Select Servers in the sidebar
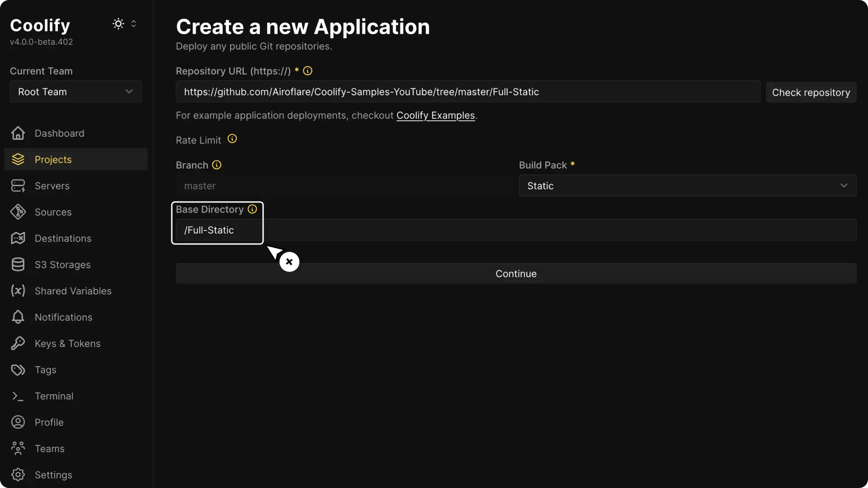 (x=52, y=185)
